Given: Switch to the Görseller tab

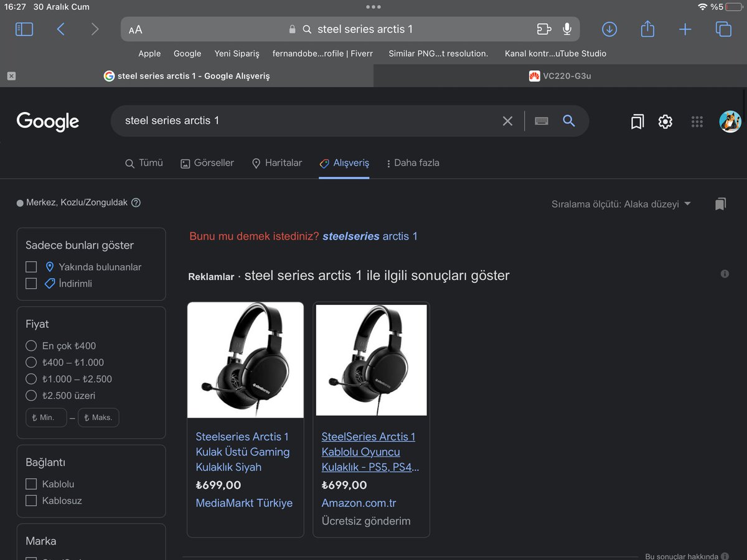Looking at the screenshot, I should (207, 163).
